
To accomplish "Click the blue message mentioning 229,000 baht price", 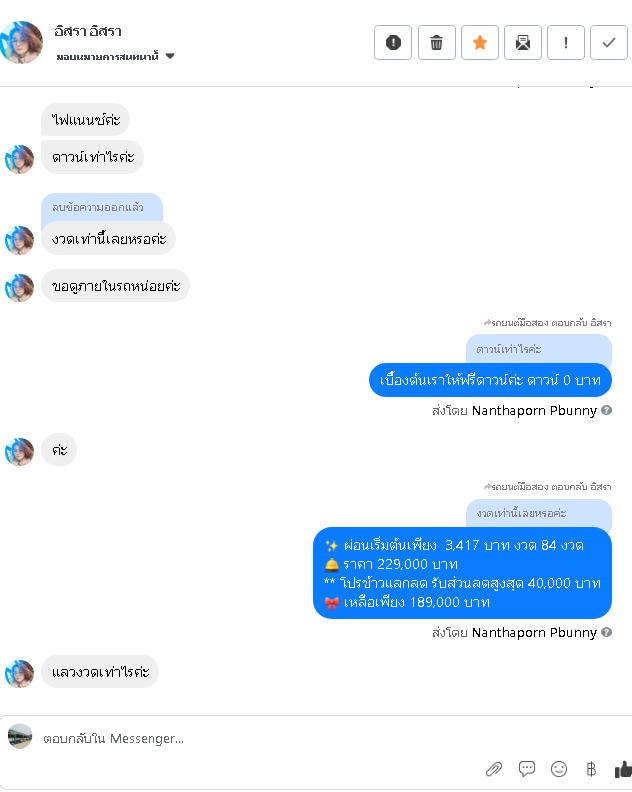I will 462,573.
